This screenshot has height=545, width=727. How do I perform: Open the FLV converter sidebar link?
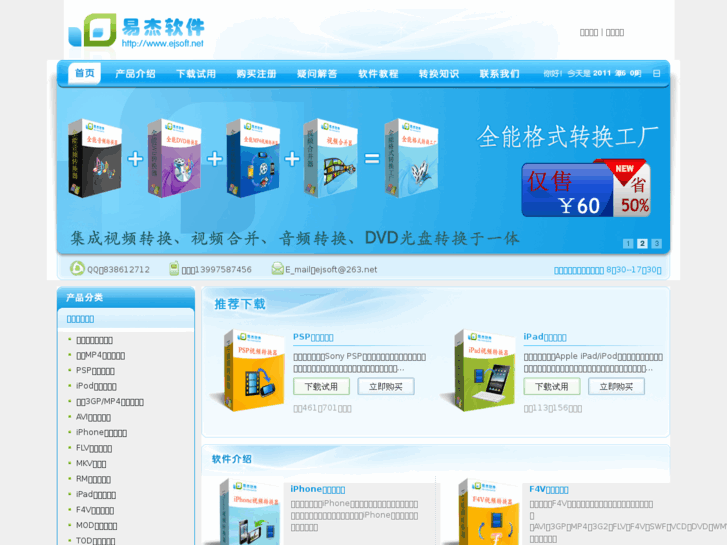(x=94, y=449)
